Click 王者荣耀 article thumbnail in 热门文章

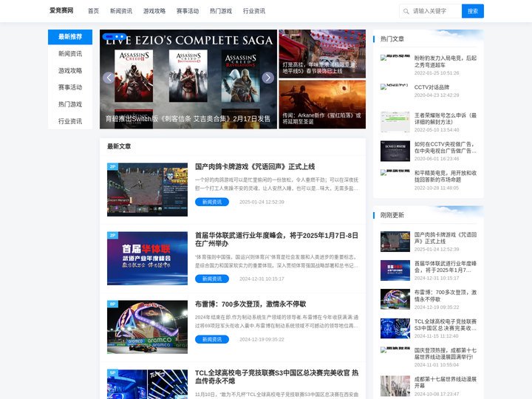395,122
